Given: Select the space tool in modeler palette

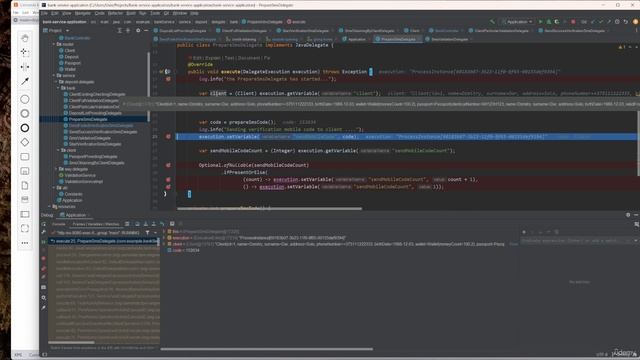Looking at the screenshot, I should pyautogui.click(x=25, y=67).
